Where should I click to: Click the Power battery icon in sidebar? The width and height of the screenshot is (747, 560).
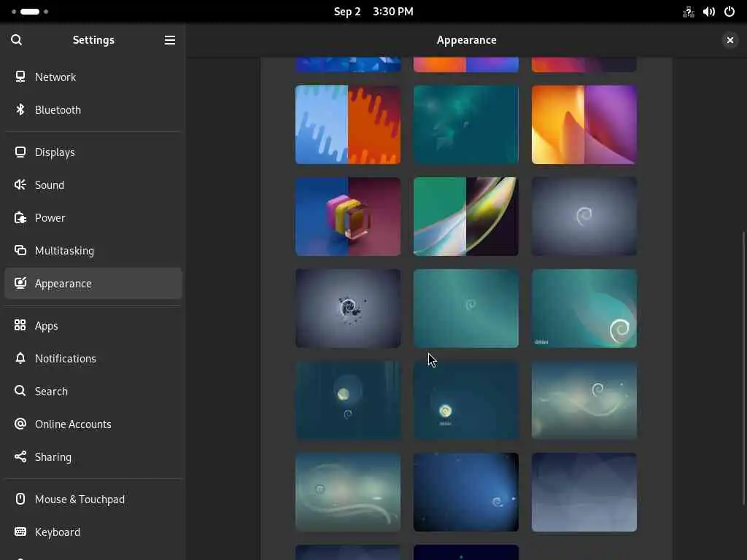(20, 217)
